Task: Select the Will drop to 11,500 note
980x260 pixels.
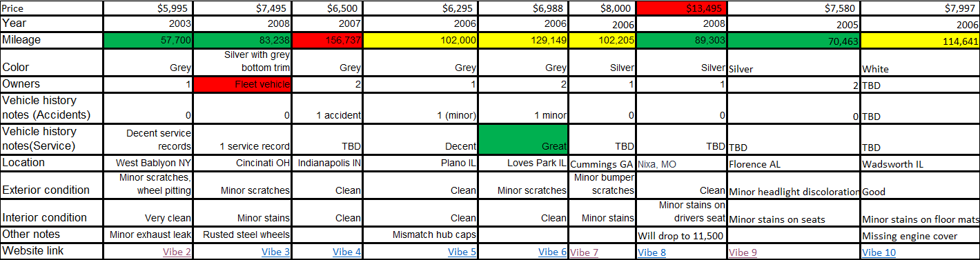Action: [680, 235]
